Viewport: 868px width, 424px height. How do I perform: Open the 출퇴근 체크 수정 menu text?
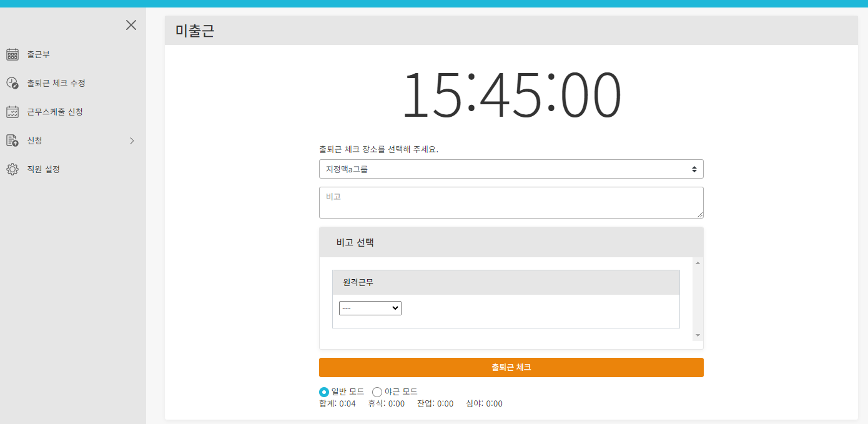pyautogui.click(x=56, y=83)
